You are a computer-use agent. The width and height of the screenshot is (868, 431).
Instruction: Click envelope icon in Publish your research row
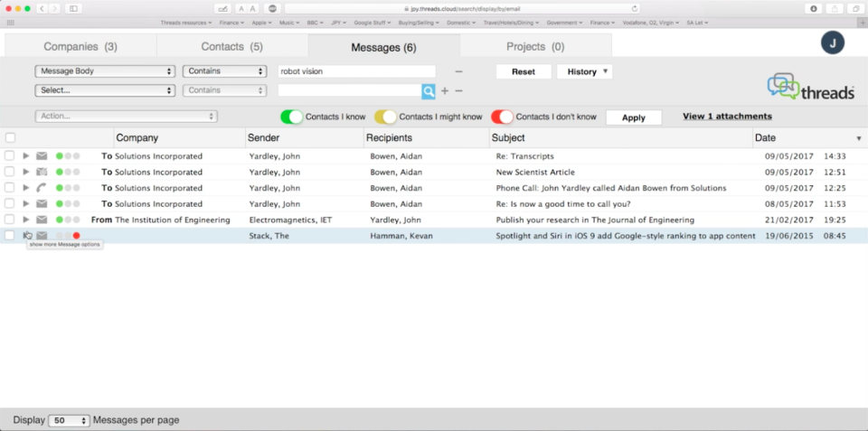[x=42, y=220]
